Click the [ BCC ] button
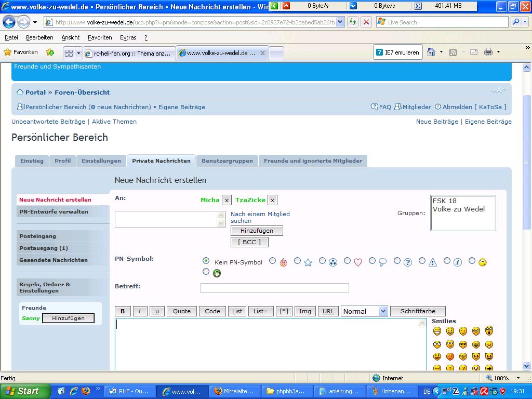The image size is (532, 399). 249,242
